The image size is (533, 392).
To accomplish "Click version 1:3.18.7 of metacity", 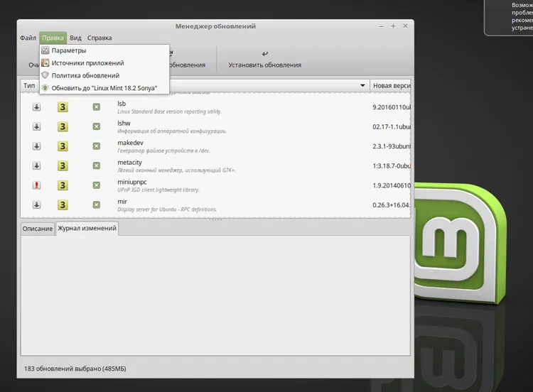I will (392, 165).
